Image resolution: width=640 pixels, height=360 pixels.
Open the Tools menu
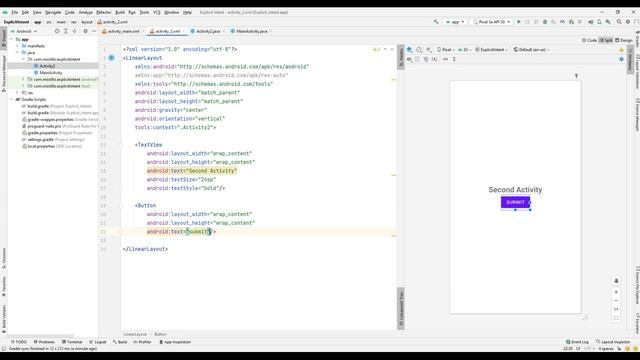pyautogui.click(x=144, y=12)
